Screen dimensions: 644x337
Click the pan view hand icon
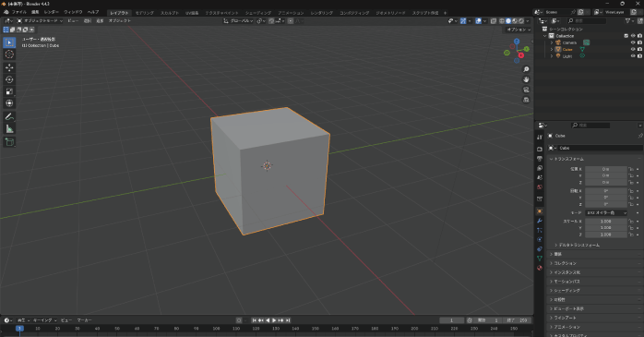coord(526,79)
